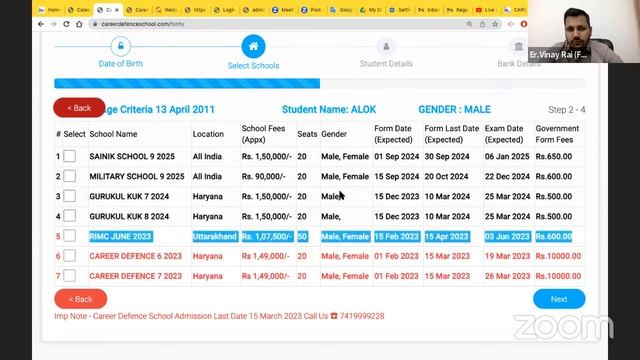Check the box for RIMC JUNE 2023

click(69, 236)
